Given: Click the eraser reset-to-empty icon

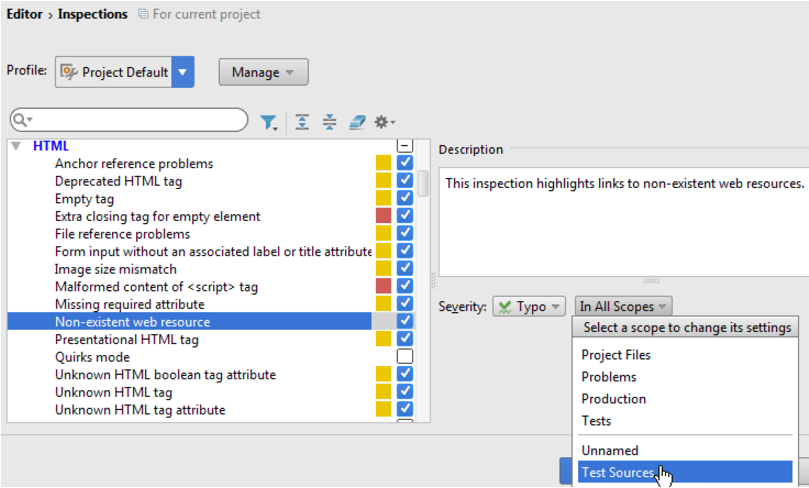Looking at the screenshot, I should coord(357,122).
